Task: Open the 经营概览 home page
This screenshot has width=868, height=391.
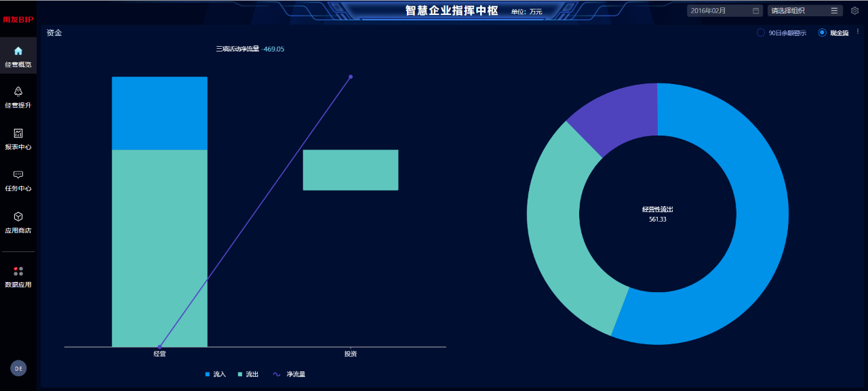Action: tap(18, 56)
